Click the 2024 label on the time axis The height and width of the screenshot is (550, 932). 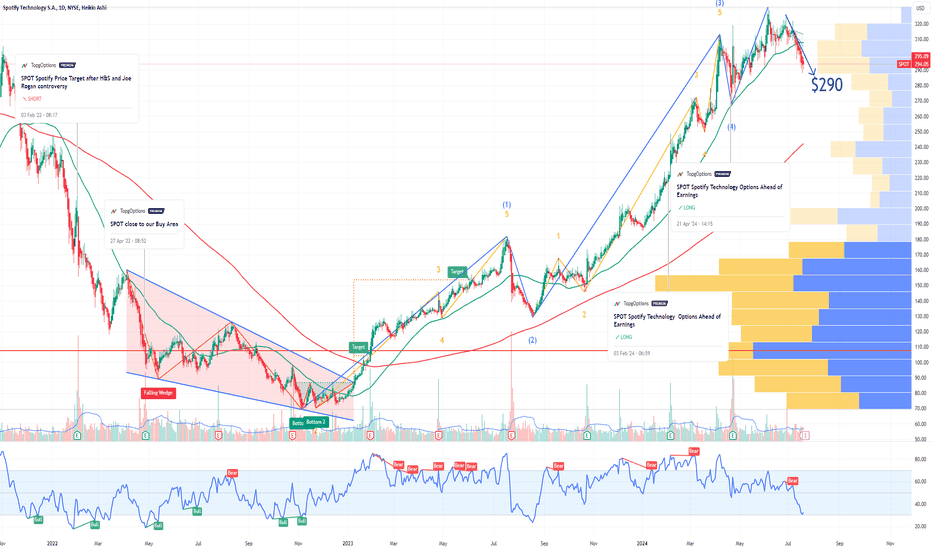click(x=641, y=543)
